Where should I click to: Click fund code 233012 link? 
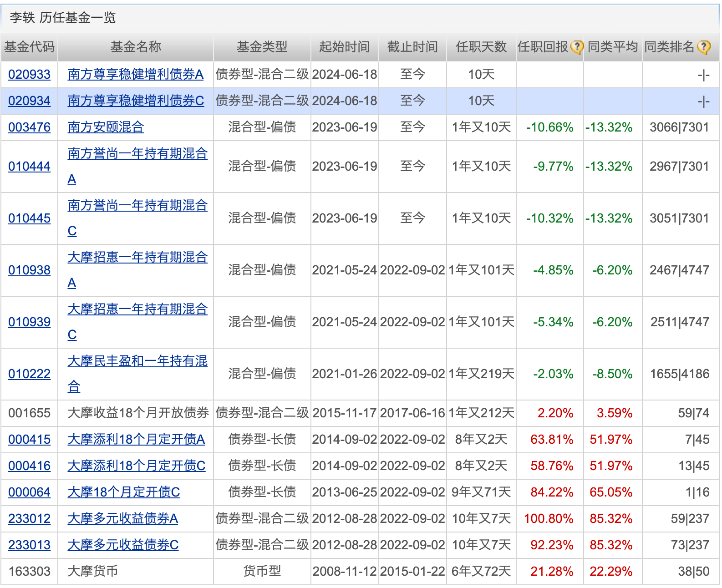coord(29,519)
